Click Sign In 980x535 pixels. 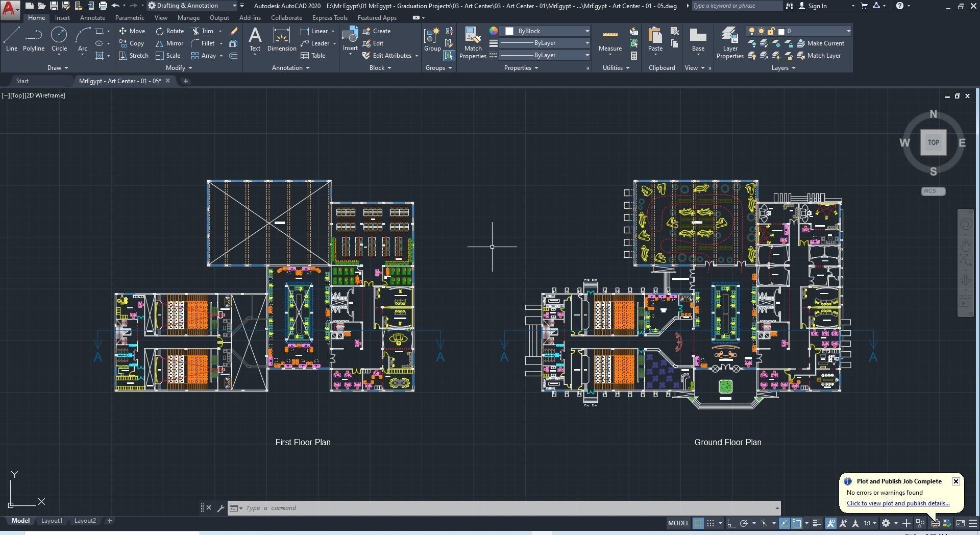coord(813,6)
